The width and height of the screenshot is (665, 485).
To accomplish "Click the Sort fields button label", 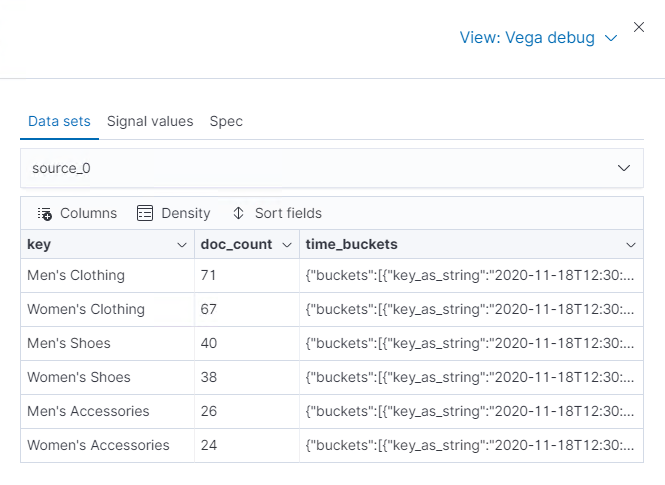I will [288, 213].
